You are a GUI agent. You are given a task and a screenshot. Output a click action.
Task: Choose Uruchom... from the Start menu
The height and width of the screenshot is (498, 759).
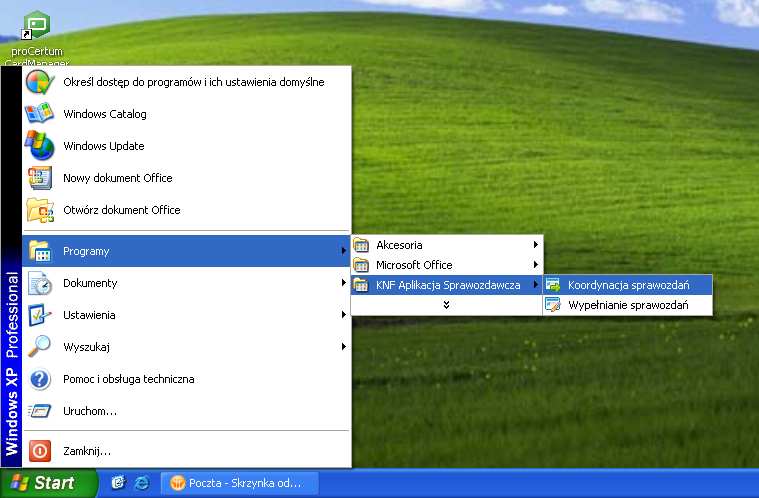pos(186,410)
